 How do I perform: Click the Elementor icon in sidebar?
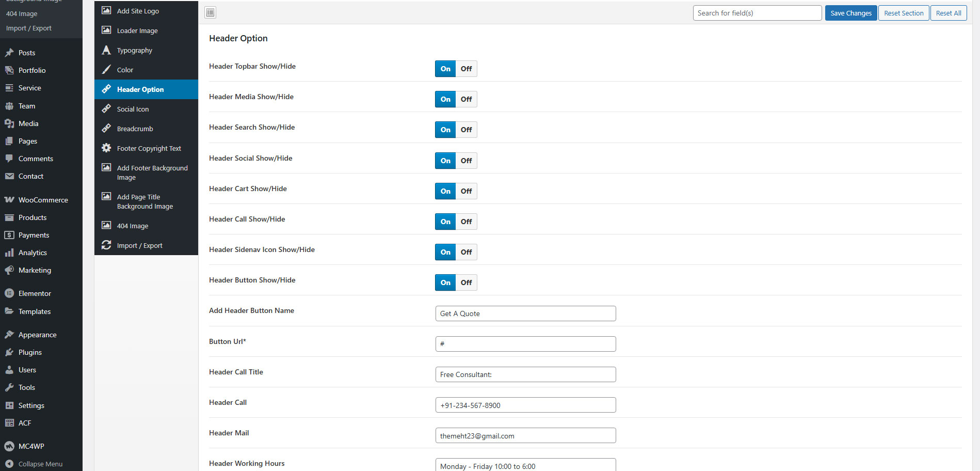pos(9,293)
